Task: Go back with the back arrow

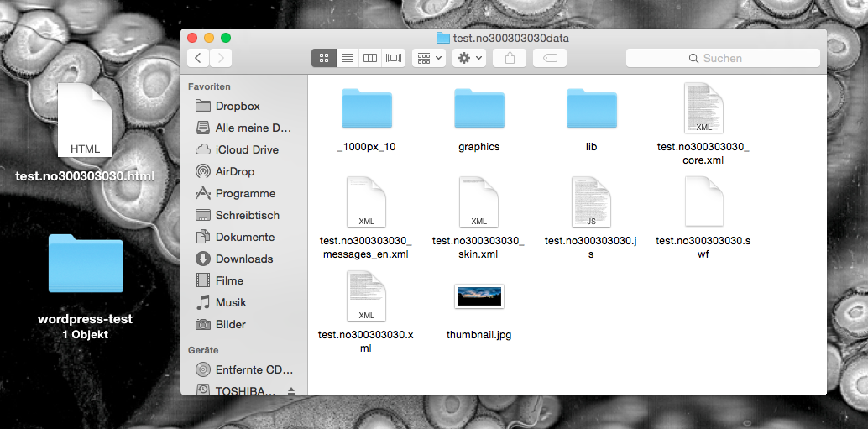Action: tap(198, 58)
